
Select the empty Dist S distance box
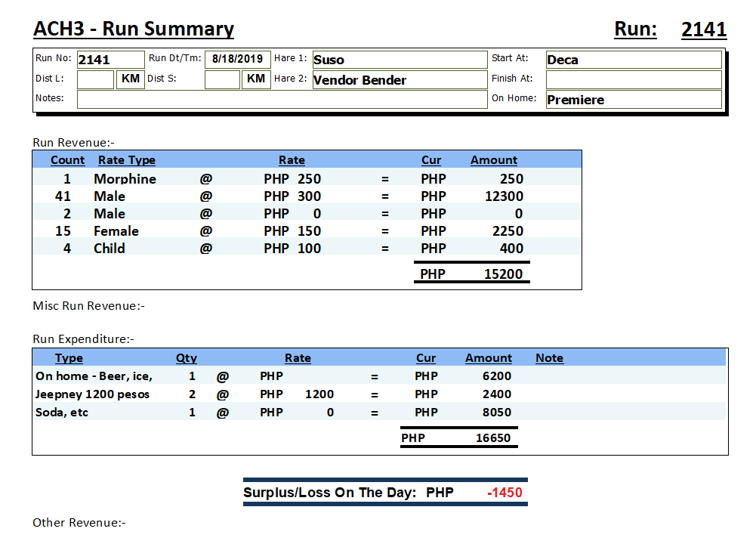pos(222,79)
